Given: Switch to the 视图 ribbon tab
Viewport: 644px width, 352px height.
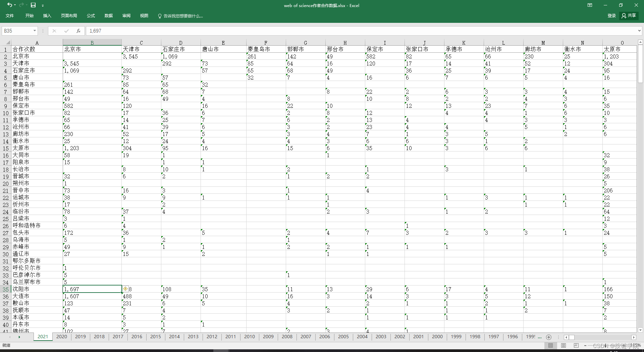Looking at the screenshot, I should pos(144,16).
